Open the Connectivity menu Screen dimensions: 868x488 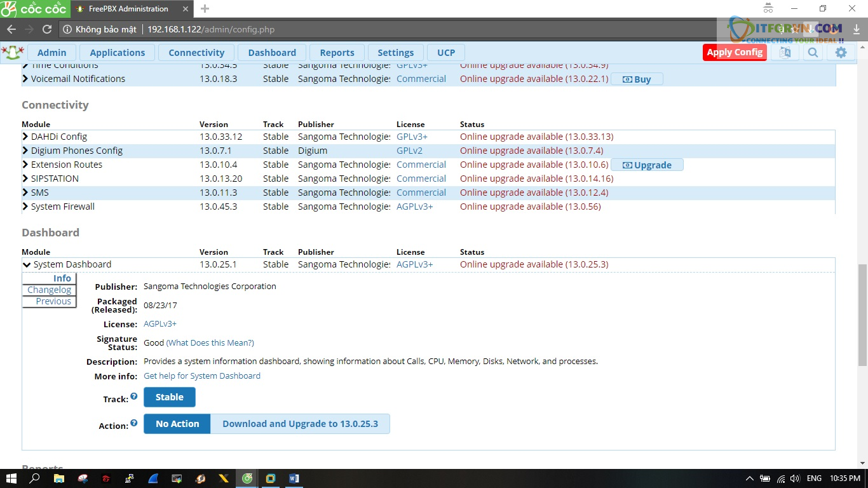pos(196,53)
